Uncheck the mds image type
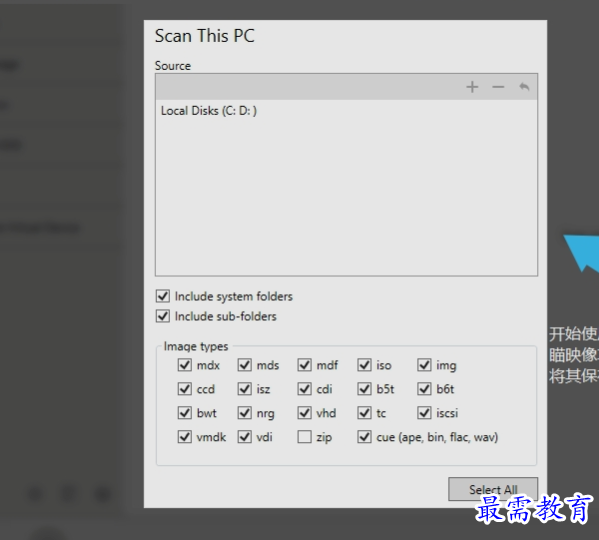 coord(244,365)
